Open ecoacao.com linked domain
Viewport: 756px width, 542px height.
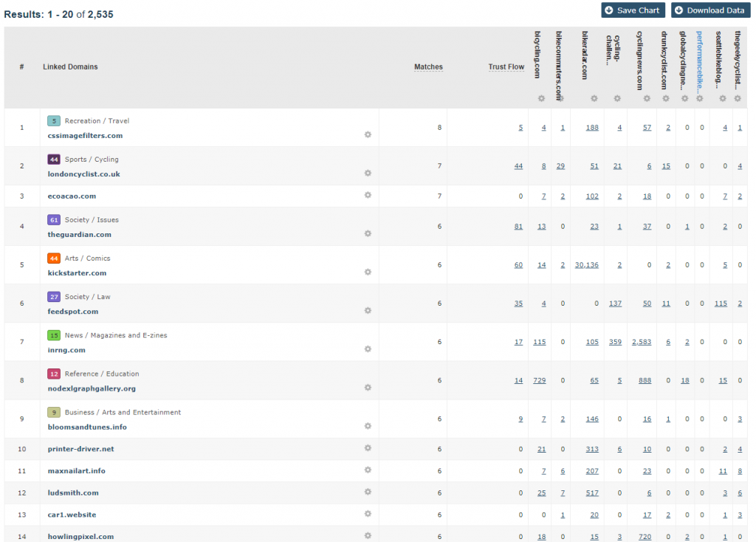pos(72,196)
